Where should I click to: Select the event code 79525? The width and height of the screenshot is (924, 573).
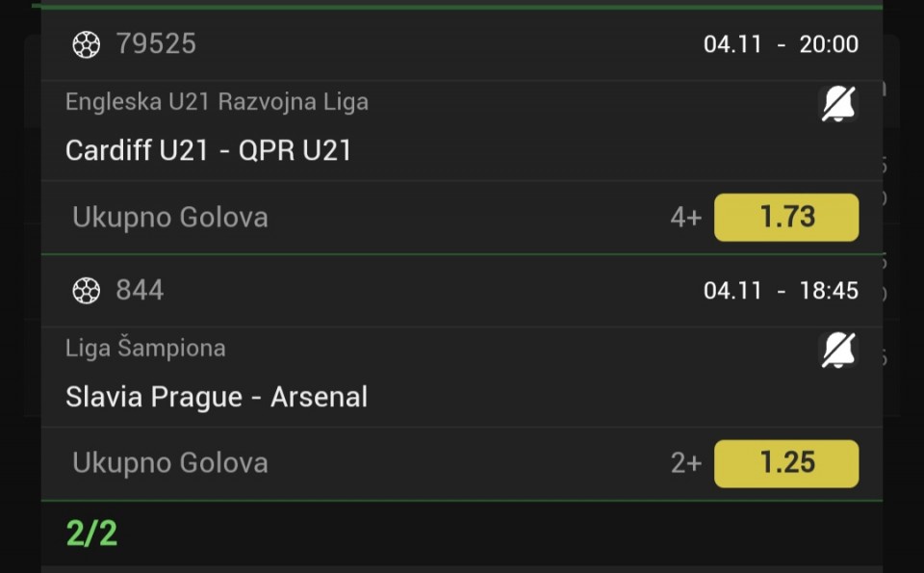pos(156,44)
